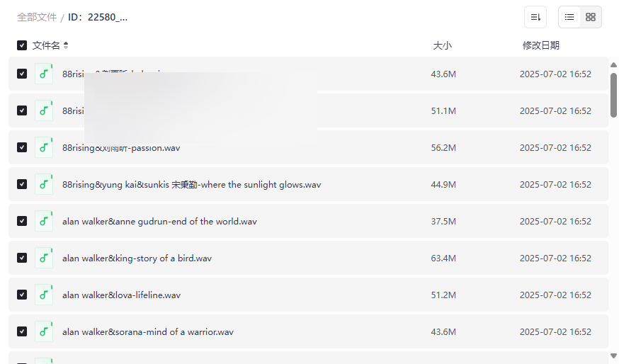Open the sort order icon button
Image resolution: width=619 pixels, height=364 pixels.
coord(535,17)
